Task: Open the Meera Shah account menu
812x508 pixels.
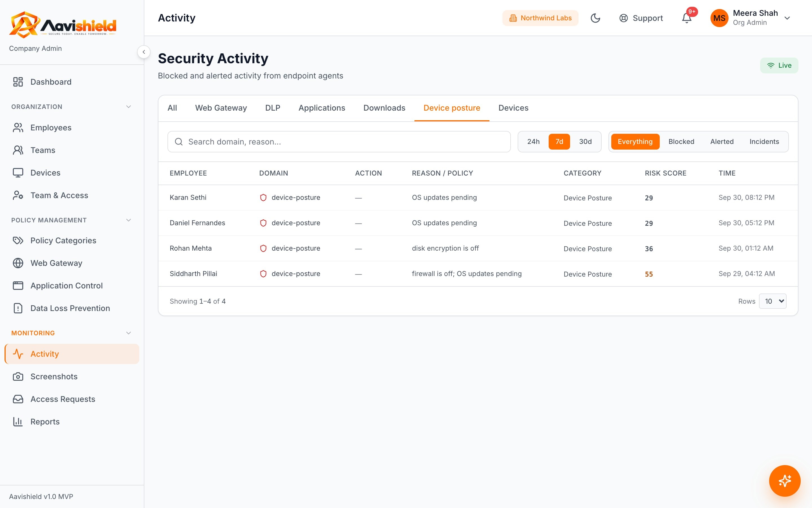Action: [751, 18]
